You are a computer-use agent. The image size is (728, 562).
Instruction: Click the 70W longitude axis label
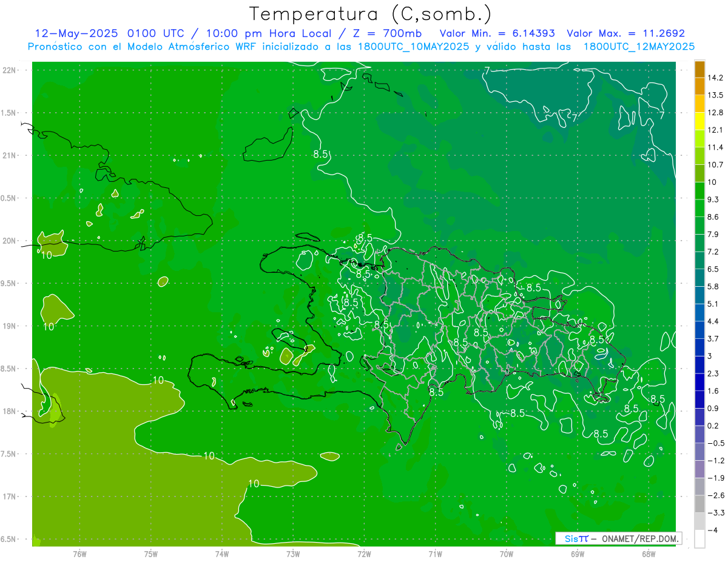pyautogui.click(x=507, y=554)
